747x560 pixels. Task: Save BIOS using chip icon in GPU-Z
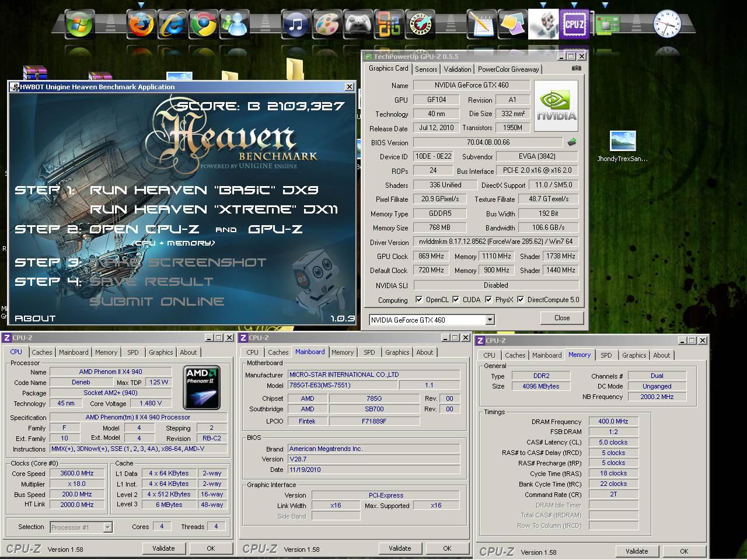[x=572, y=142]
